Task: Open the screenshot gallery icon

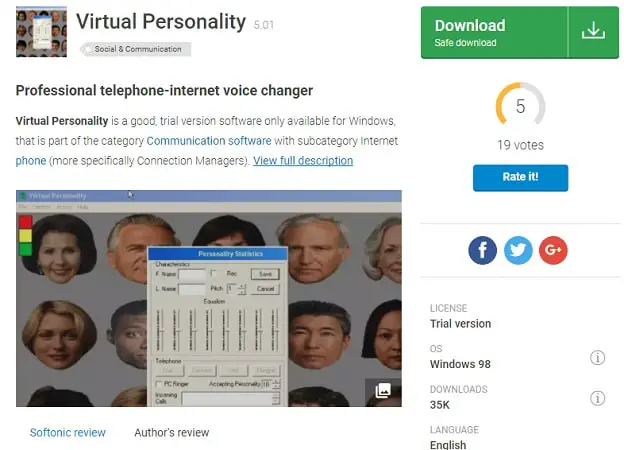Action: (x=383, y=391)
